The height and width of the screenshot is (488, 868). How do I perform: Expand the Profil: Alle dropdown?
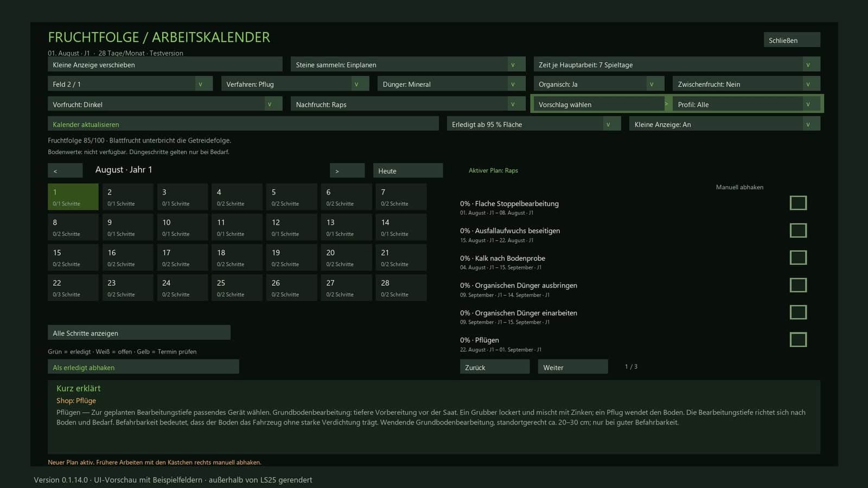click(746, 104)
